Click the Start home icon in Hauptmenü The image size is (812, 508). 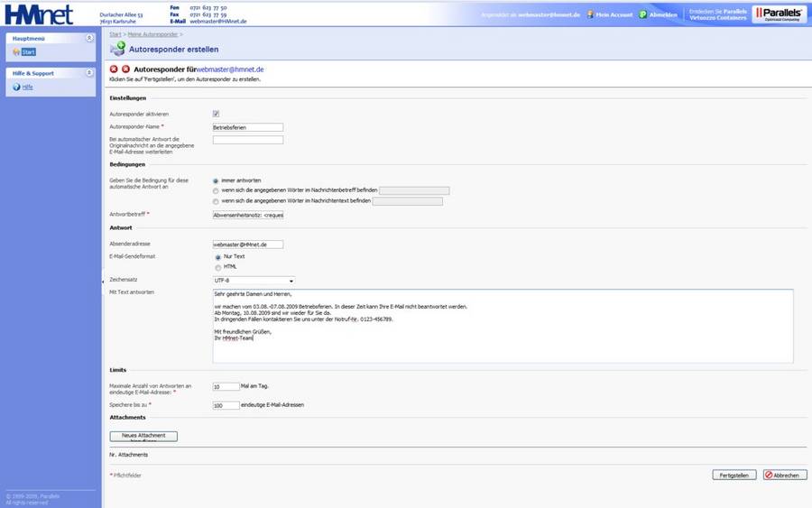pyautogui.click(x=16, y=51)
